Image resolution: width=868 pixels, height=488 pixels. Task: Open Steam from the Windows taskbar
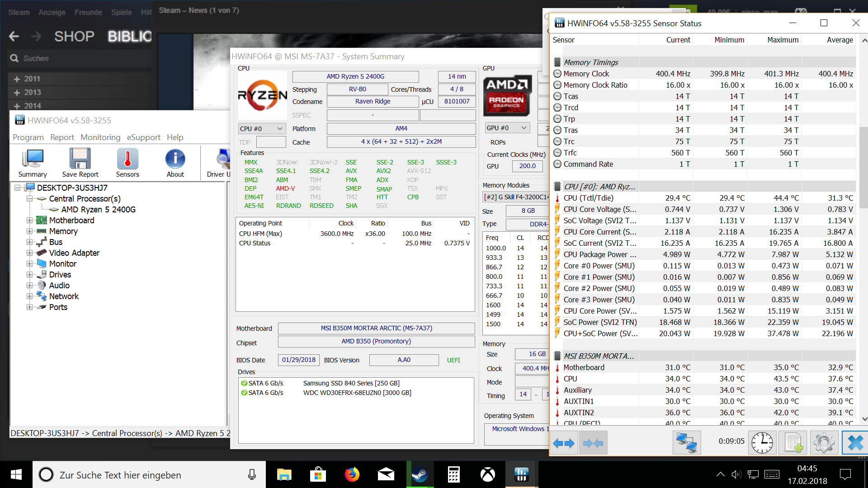point(420,475)
